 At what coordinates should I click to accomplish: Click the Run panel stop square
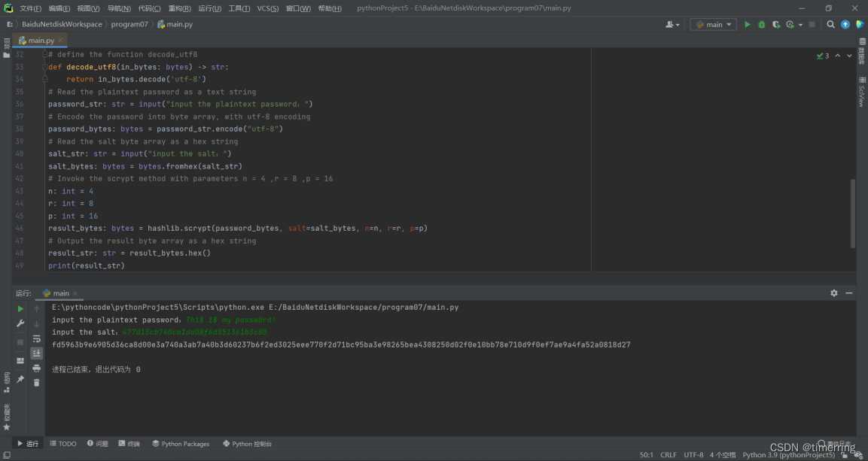[20, 343]
